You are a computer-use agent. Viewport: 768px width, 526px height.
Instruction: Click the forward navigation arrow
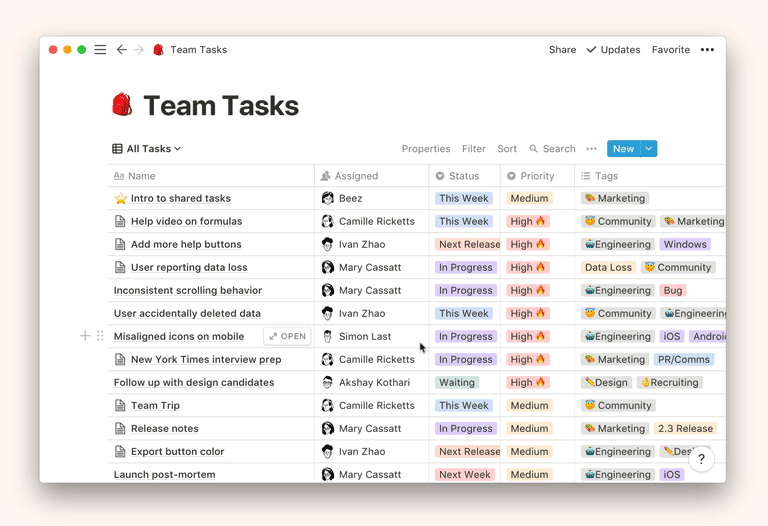point(139,50)
